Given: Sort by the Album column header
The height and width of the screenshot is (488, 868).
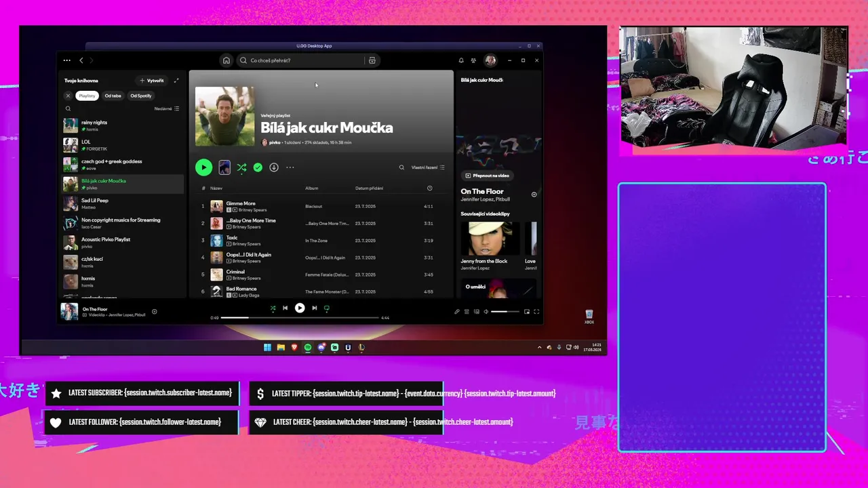Looking at the screenshot, I should 311,188.
